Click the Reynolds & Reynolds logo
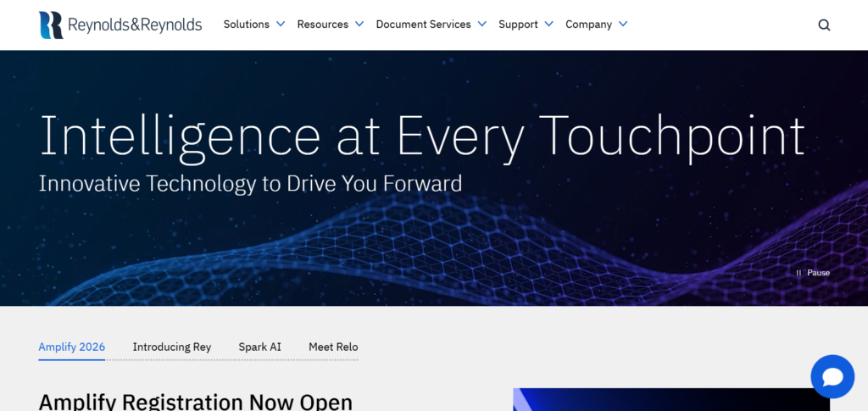 (x=120, y=25)
